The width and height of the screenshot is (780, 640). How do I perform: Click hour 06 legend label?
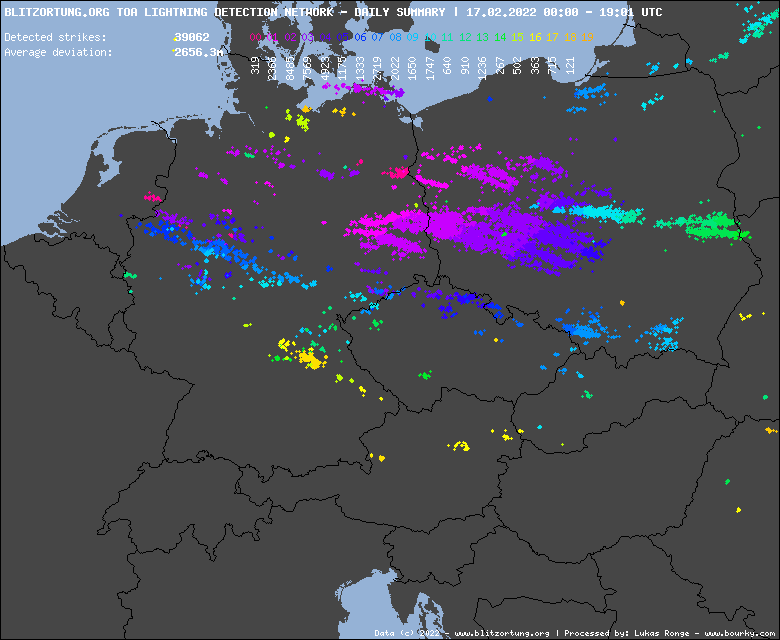pos(360,37)
